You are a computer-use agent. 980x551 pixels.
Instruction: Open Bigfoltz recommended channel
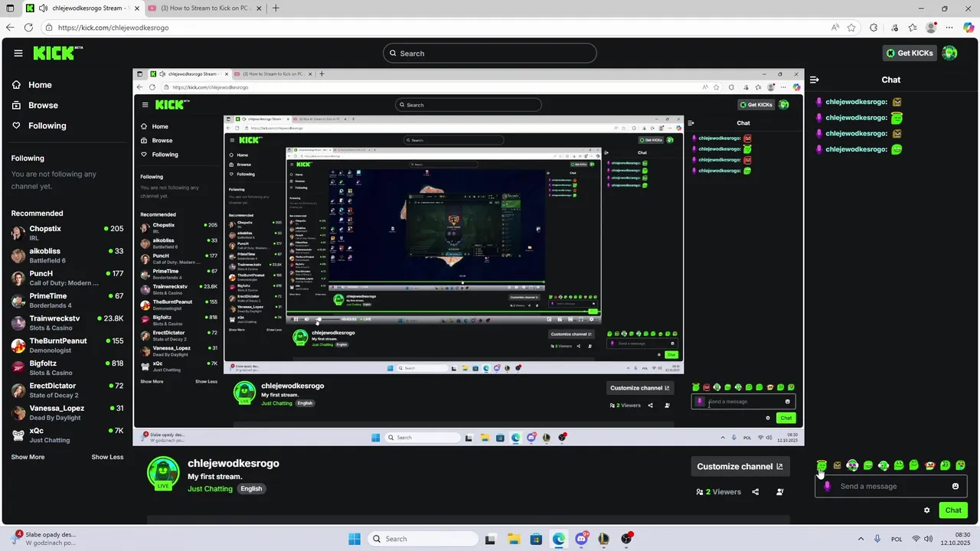click(67, 367)
